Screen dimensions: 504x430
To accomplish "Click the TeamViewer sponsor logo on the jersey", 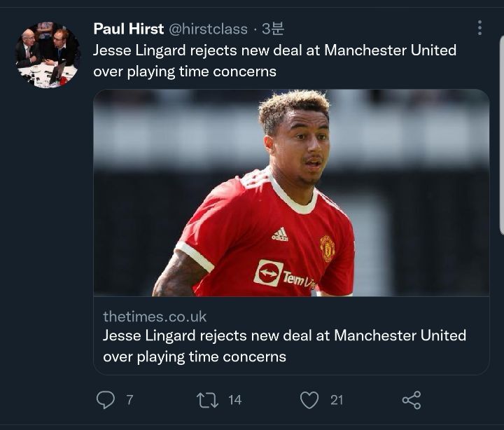I will 285,275.
